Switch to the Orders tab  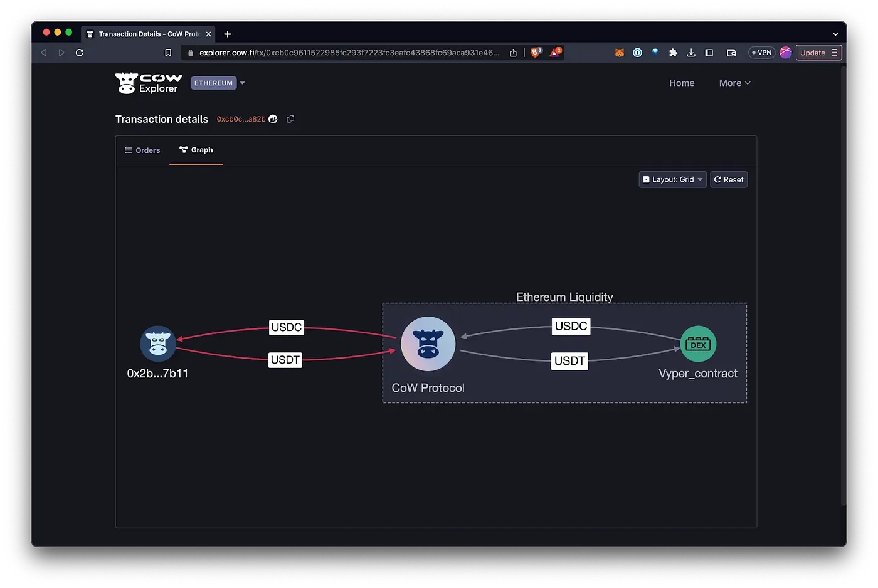(x=142, y=150)
